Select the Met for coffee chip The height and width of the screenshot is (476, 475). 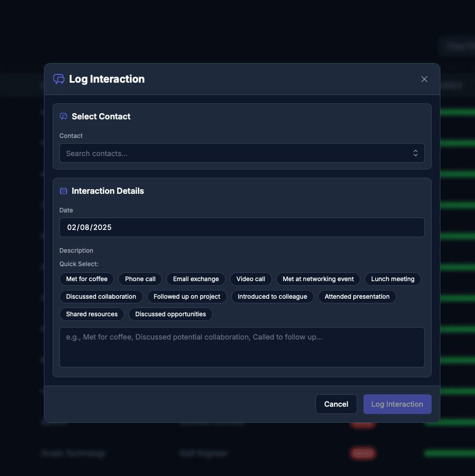click(87, 279)
